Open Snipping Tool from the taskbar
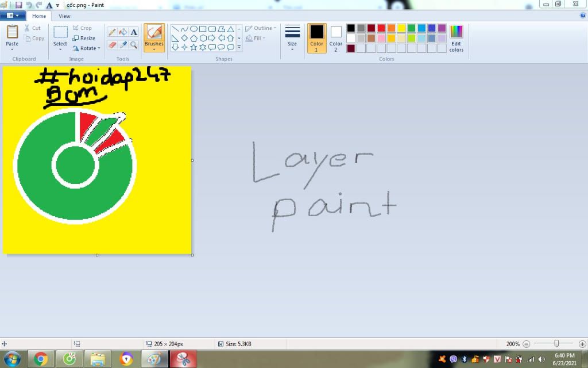Image resolution: width=588 pixels, height=368 pixels. click(x=183, y=359)
